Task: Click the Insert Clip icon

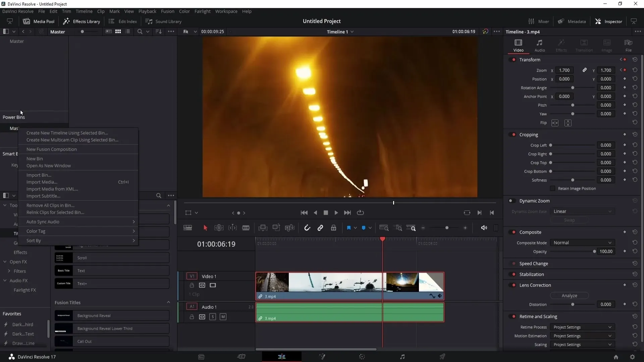Action: point(263,228)
